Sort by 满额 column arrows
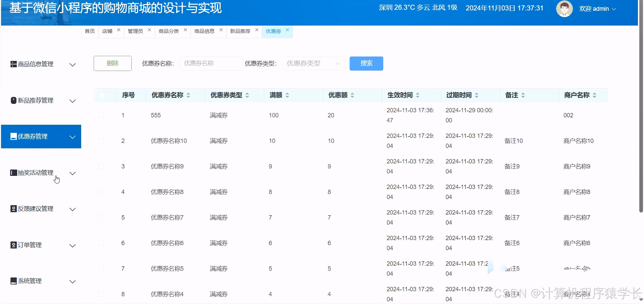The image size is (644, 304). click(x=287, y=96)
